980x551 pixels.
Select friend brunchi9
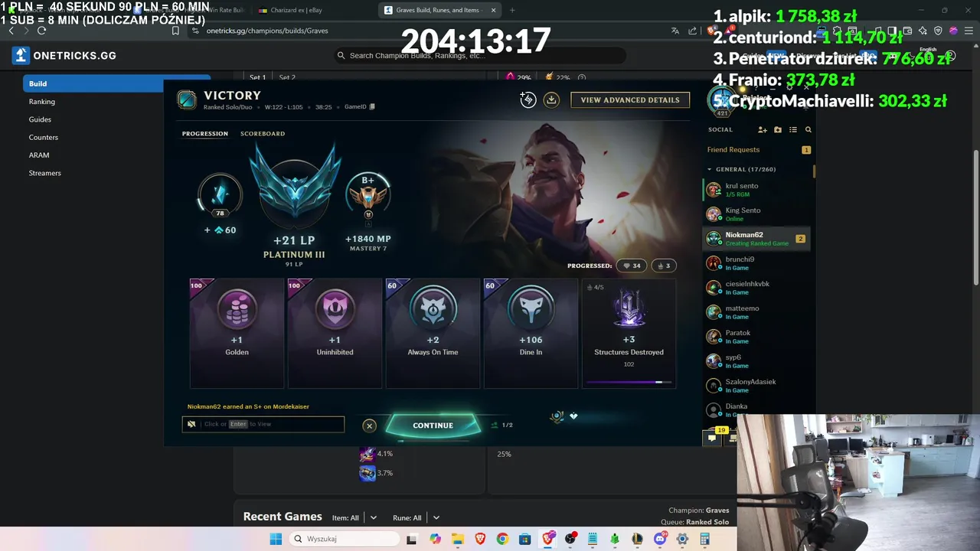pyautogui.click(x=758, y=263)
